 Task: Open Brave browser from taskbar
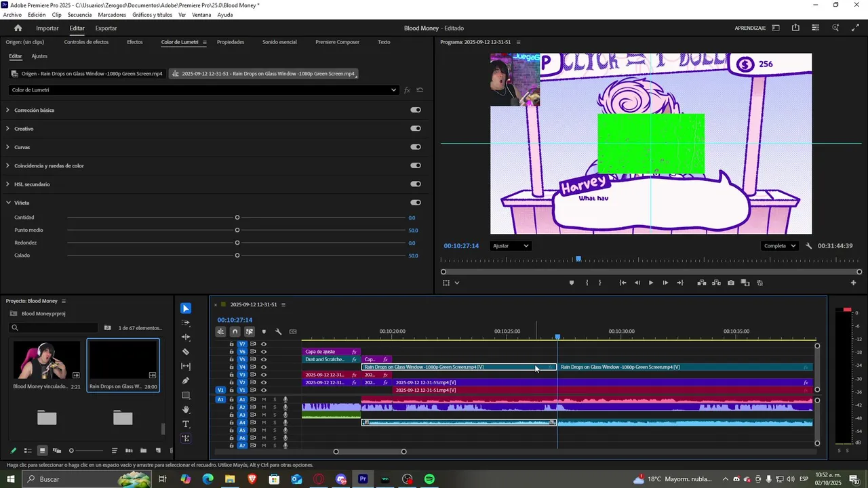point(252,479)
